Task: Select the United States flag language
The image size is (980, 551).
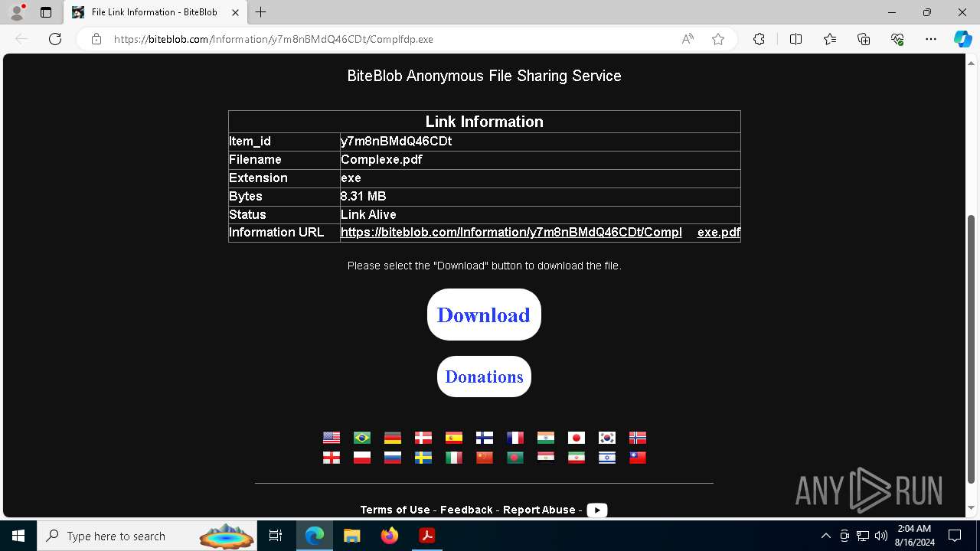Action: point(332,438)
